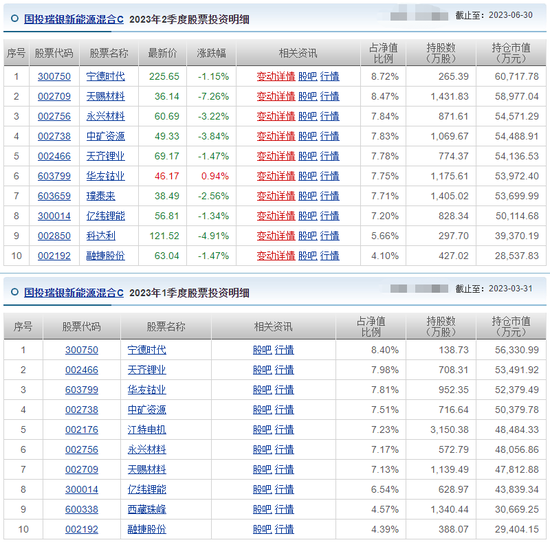This screenshot has height=547, width=550.
Task: Open 行情 for 融捷股份 in Q2 table
Action: coord(330,256)
